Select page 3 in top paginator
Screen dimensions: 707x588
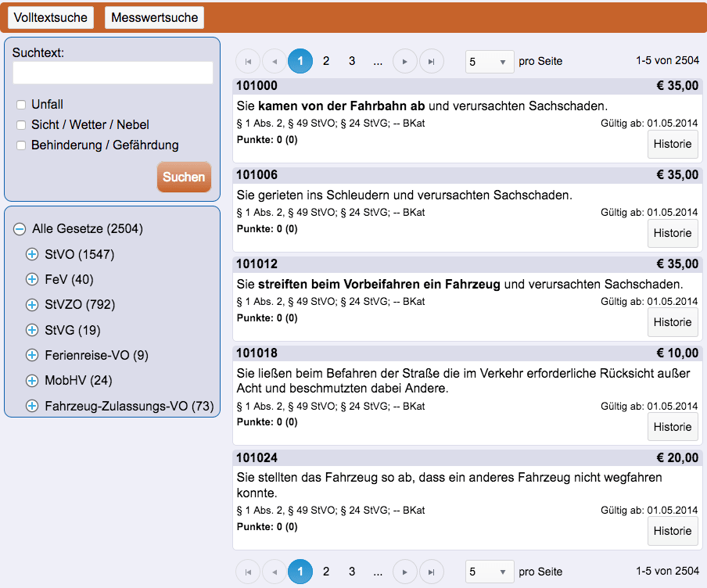click(352, 61)
